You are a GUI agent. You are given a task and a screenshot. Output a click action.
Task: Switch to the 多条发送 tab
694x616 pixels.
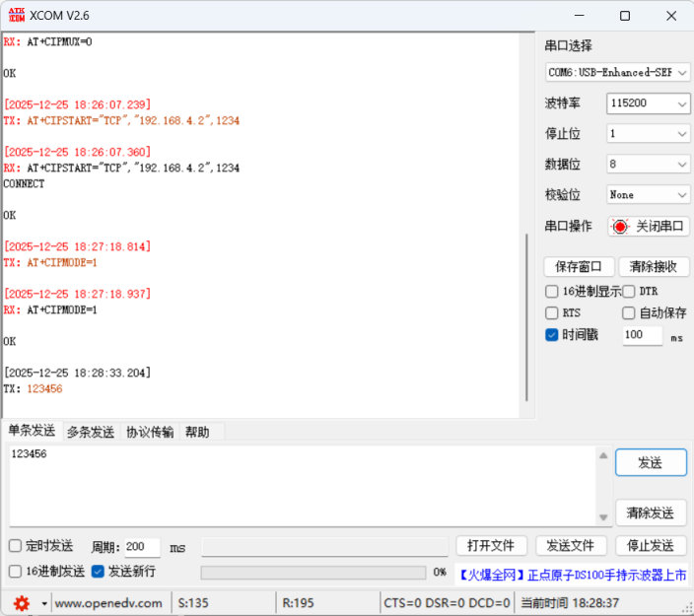91,432
